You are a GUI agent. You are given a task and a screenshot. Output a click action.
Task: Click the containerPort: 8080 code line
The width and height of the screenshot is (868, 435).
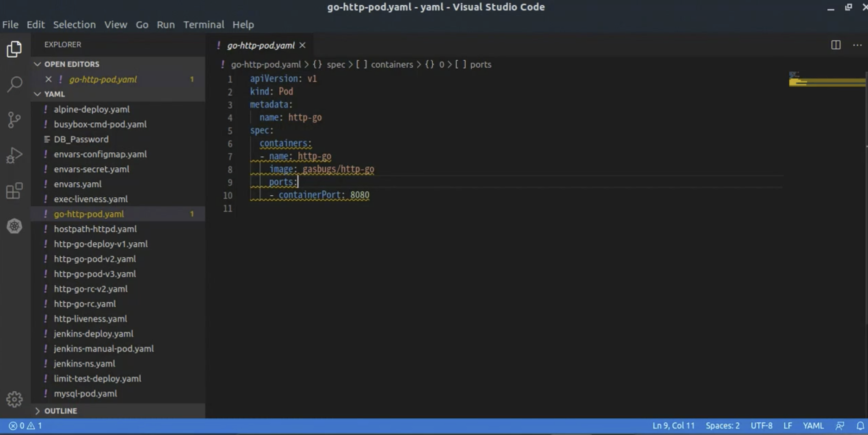pos(320,195)
